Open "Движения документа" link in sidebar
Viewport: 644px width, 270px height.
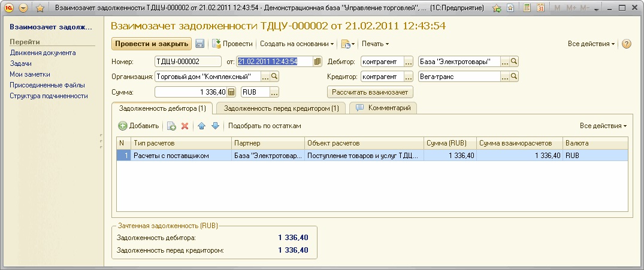pos(43,53)
